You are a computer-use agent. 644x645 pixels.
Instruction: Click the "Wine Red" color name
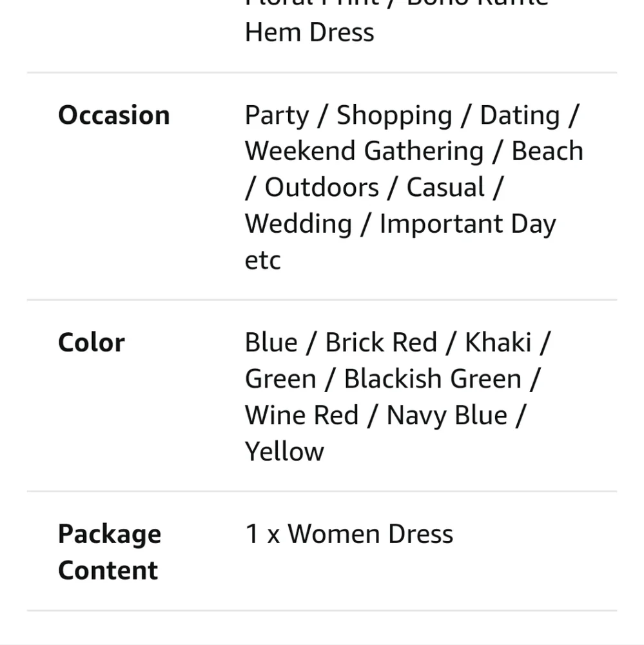pos(301,415)
